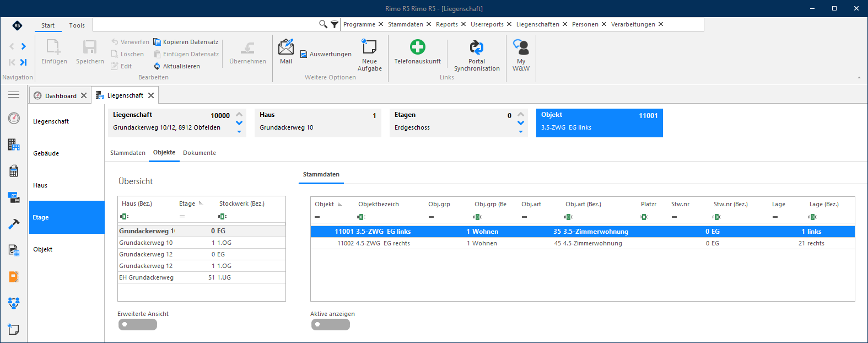This screenshot has width=868, height=343.
Task: Open the calculator sidebar module icon
Action: pyautogui.click(x=14, y=171)
